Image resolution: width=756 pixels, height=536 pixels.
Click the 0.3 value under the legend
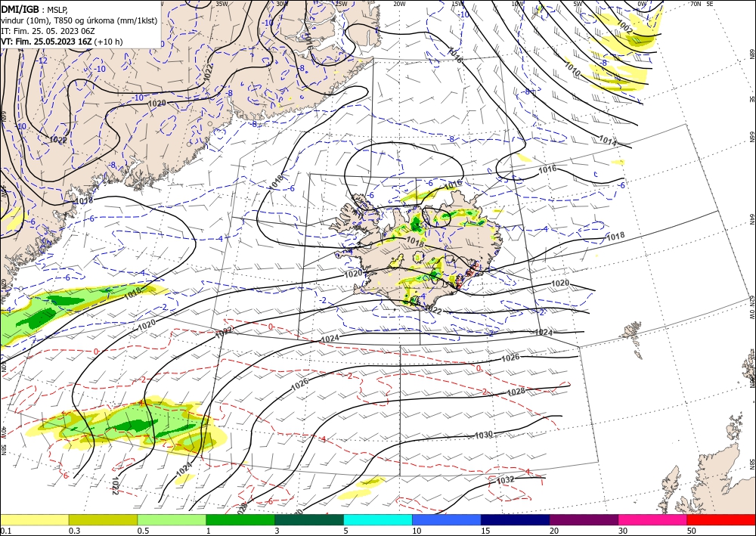click(x=74, y=531)
